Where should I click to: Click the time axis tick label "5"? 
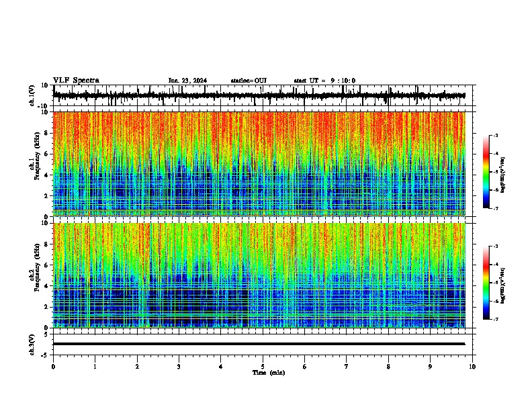pos(263,367)
